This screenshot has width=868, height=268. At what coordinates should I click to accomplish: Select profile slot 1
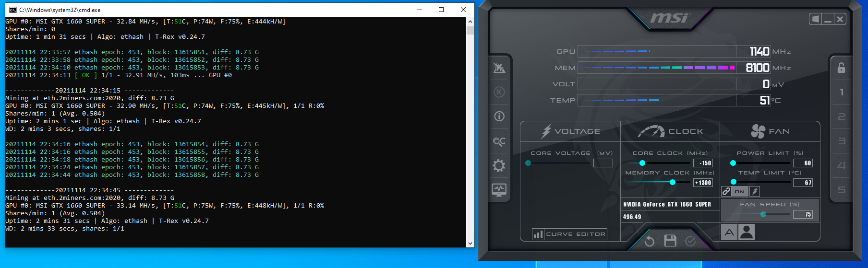tap(842, 92)
